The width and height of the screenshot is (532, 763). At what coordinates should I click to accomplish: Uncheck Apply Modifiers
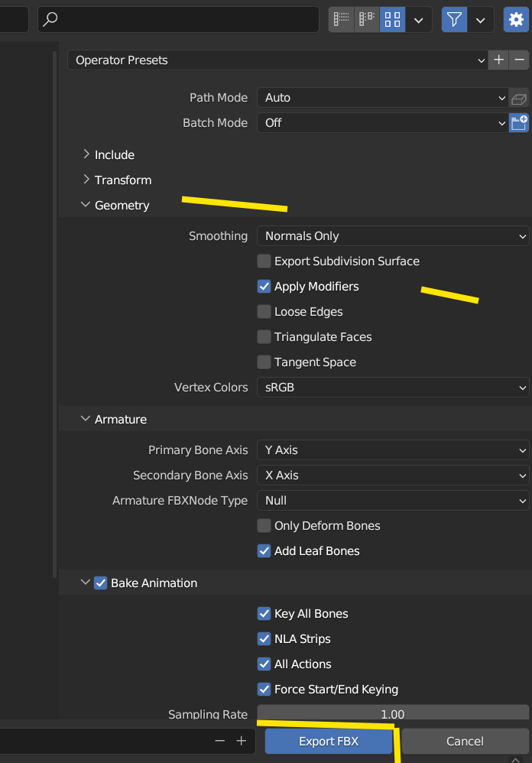point(264,287)
